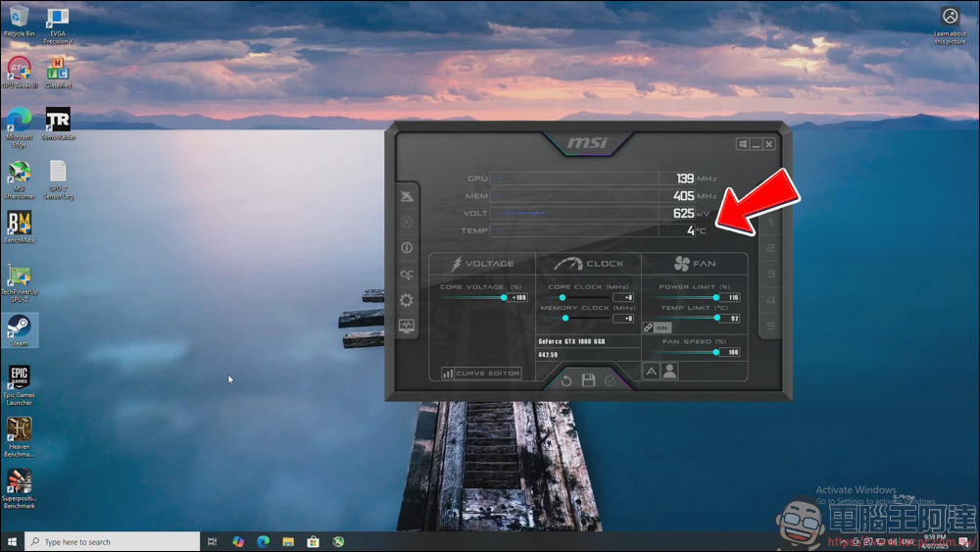The height and width of the screenshot is (552, 980).
Task: Click the Afterburner fighter-jet logo icon
Action: pos(407,196)
